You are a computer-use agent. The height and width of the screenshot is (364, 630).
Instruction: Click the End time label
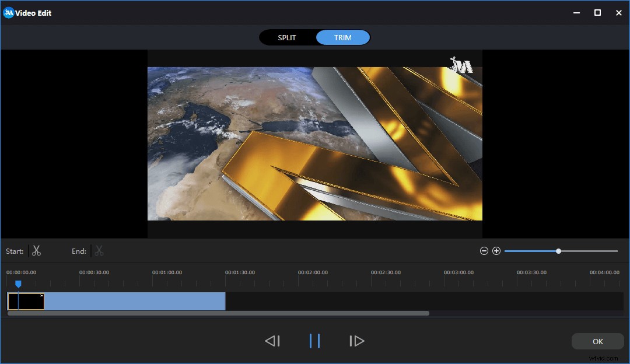(78, 250)
